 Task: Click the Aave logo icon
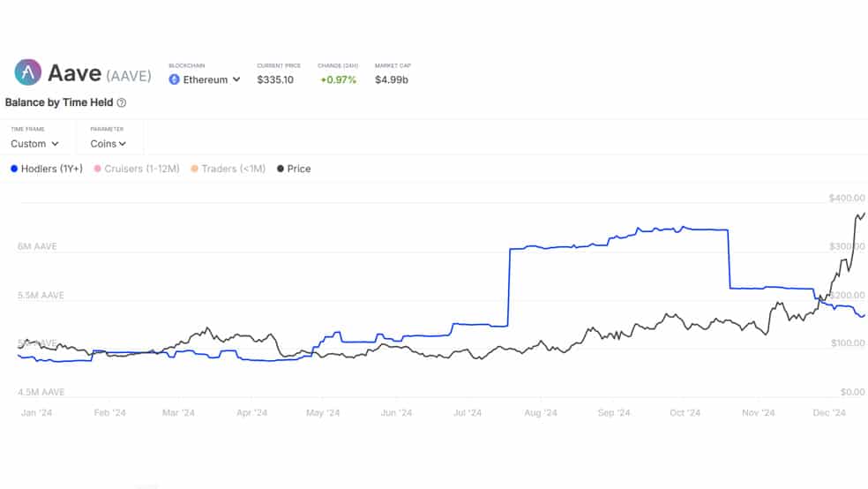click(27, 72)
